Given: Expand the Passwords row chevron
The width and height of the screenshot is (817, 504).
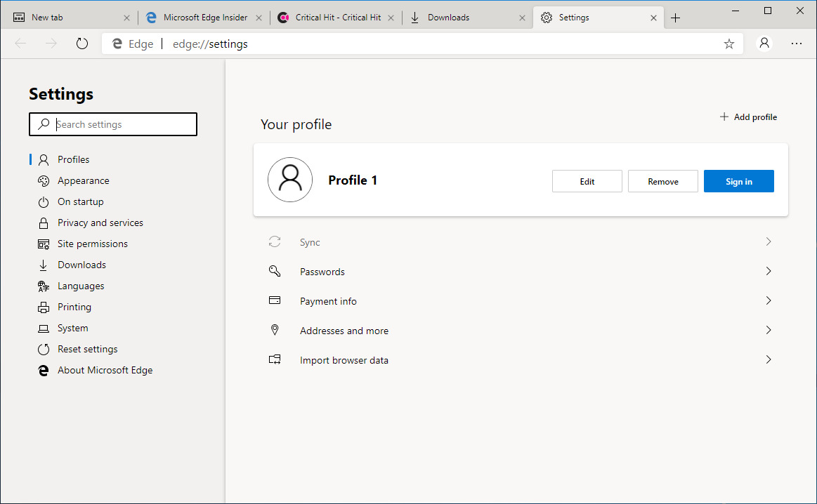Looking at the screenshot, I should (768, 271).
